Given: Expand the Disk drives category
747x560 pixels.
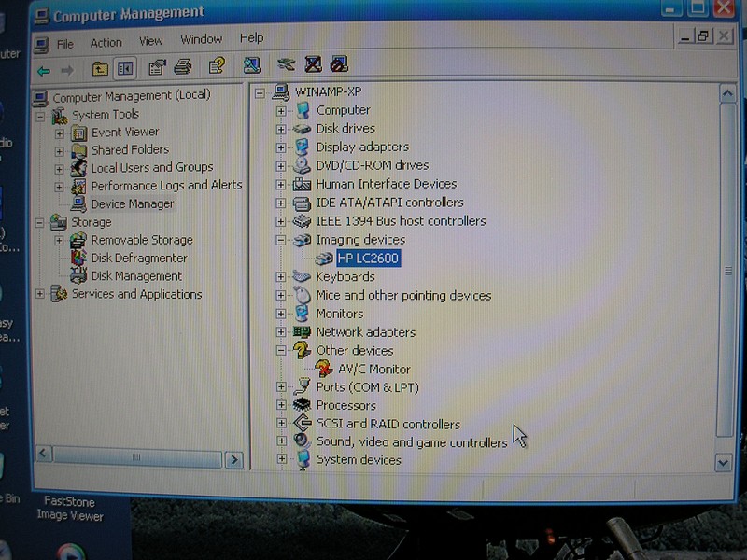Looking at the screenshot, I should click(x=281, y=129).
